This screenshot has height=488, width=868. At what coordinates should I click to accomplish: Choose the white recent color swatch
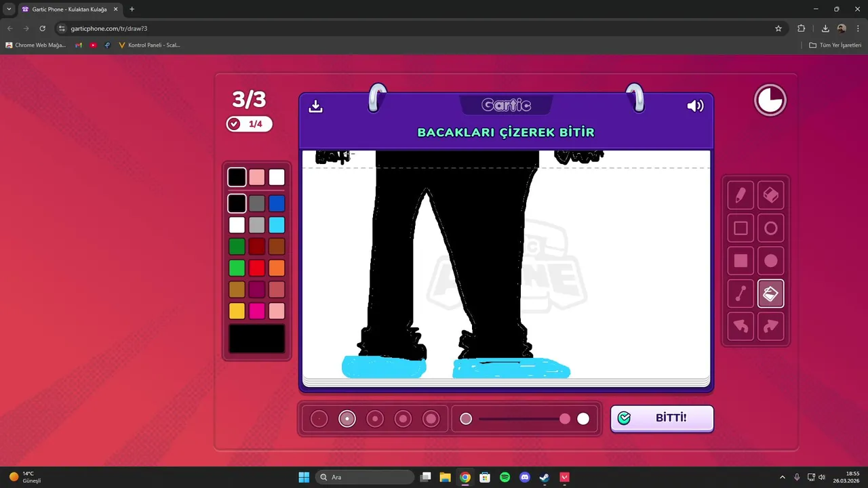[277, 178]
